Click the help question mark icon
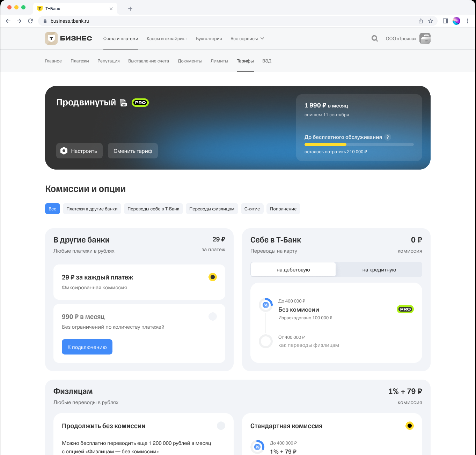Viewport: 476px width, 455px height. 387,137
